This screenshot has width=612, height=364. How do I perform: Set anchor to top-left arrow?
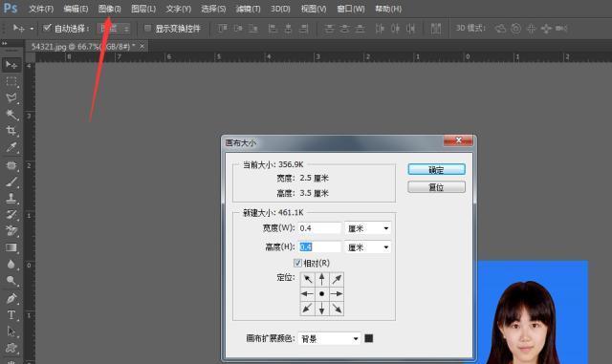pyautogui.click(x=308, y=279)
